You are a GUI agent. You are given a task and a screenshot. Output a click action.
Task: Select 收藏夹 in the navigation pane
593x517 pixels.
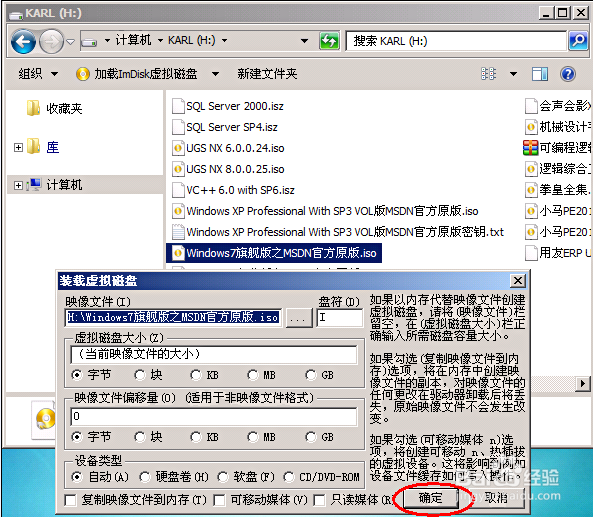(x=64, y=109)
